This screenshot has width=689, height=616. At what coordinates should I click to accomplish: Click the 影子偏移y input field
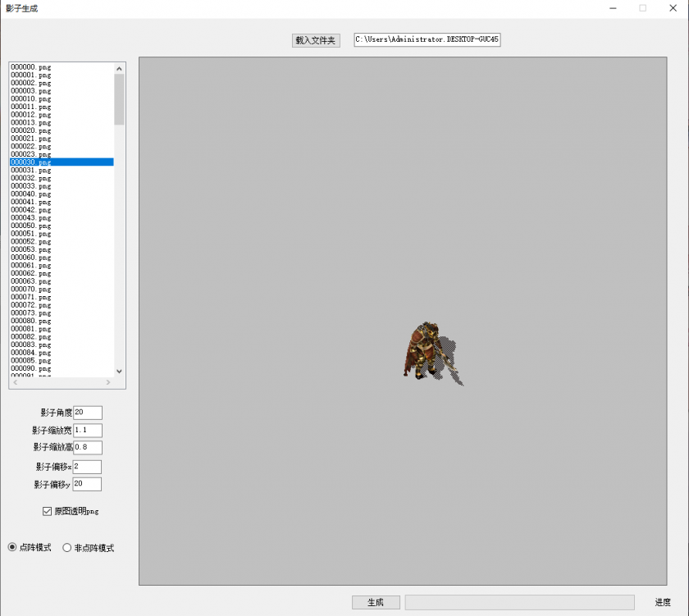87,485
